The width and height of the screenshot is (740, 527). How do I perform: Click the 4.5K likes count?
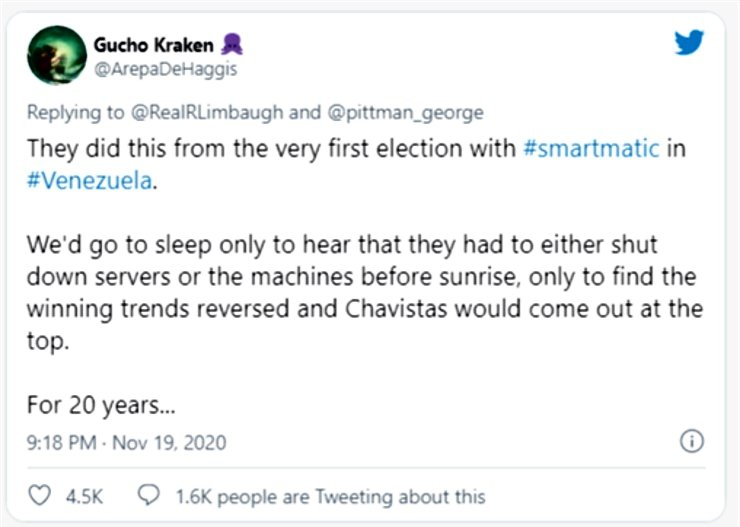click(x=82, y=495)
